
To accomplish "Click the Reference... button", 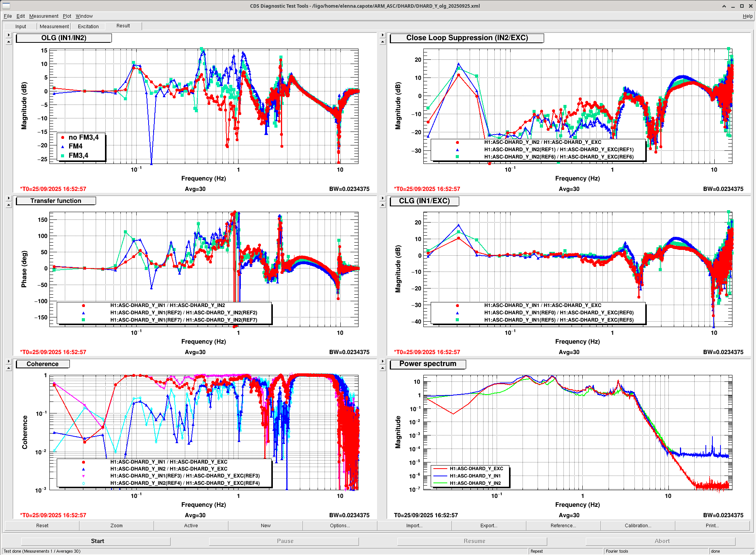I will 563,526.
